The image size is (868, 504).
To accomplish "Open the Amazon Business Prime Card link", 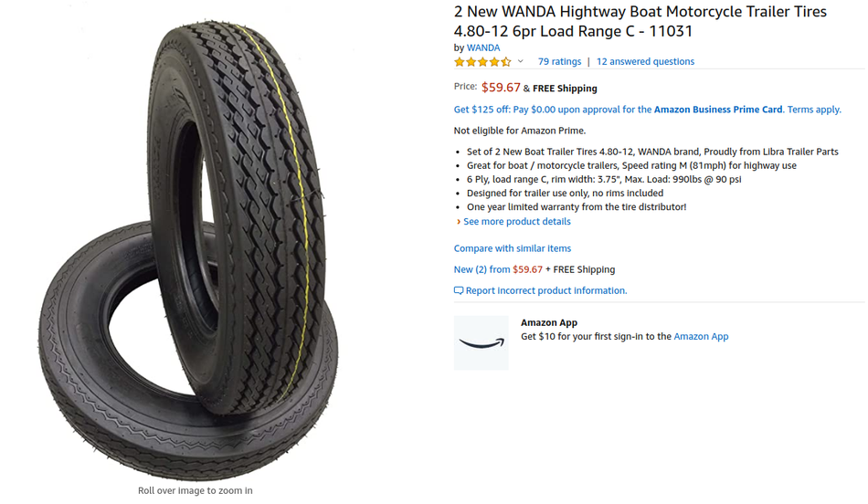I will pos(718,110).
